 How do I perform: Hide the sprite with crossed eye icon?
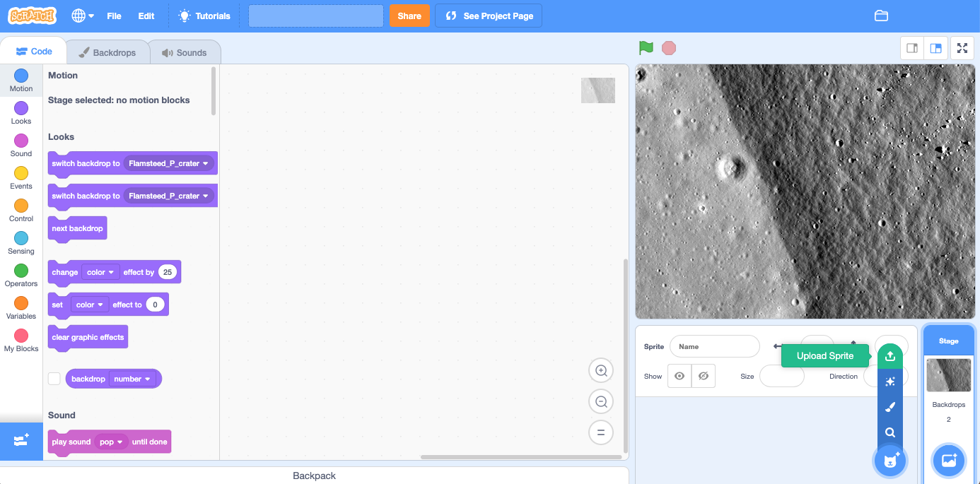pos(704,376)
